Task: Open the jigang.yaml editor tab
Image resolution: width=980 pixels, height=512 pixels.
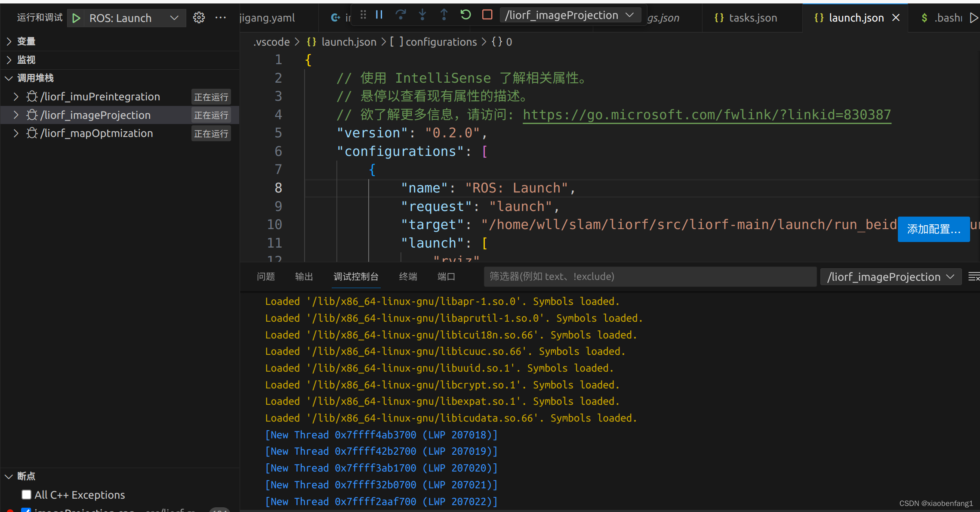Action: 267,18
